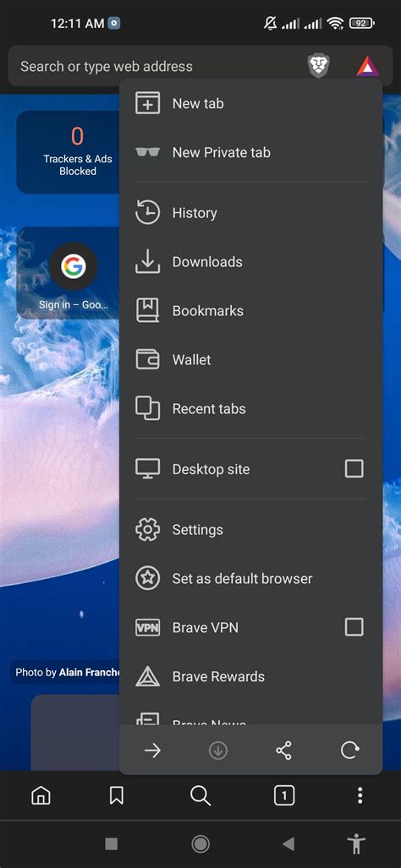This screenshot has height=868, width=401.
Task: Click the private tab sunglasses icon
Action: coord(148,152)
